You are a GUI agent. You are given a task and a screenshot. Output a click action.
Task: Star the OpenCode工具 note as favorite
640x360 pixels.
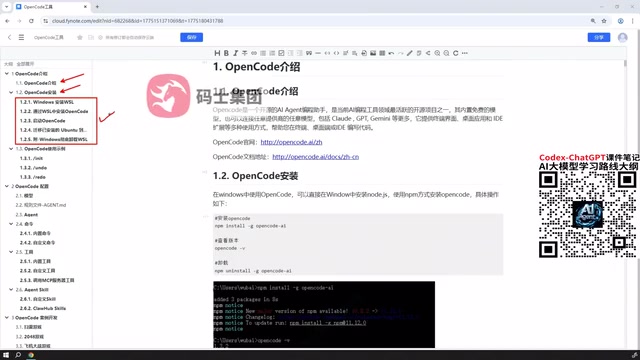[80, 37]
